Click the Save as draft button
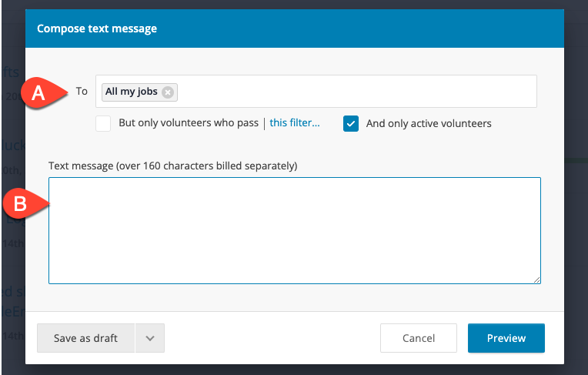Image resolution: width=588 pixels, height=375 pixels. (86, 338)
